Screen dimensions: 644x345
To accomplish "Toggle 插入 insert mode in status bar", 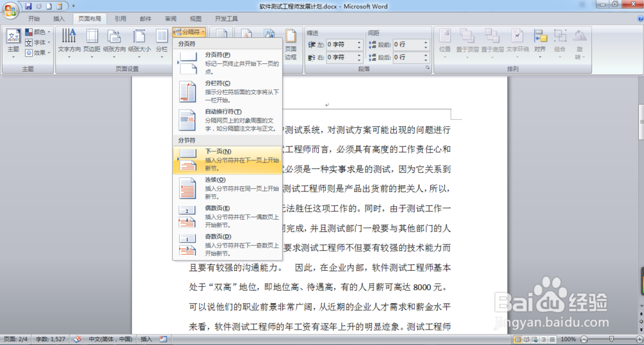I will [x=146, y=339].
